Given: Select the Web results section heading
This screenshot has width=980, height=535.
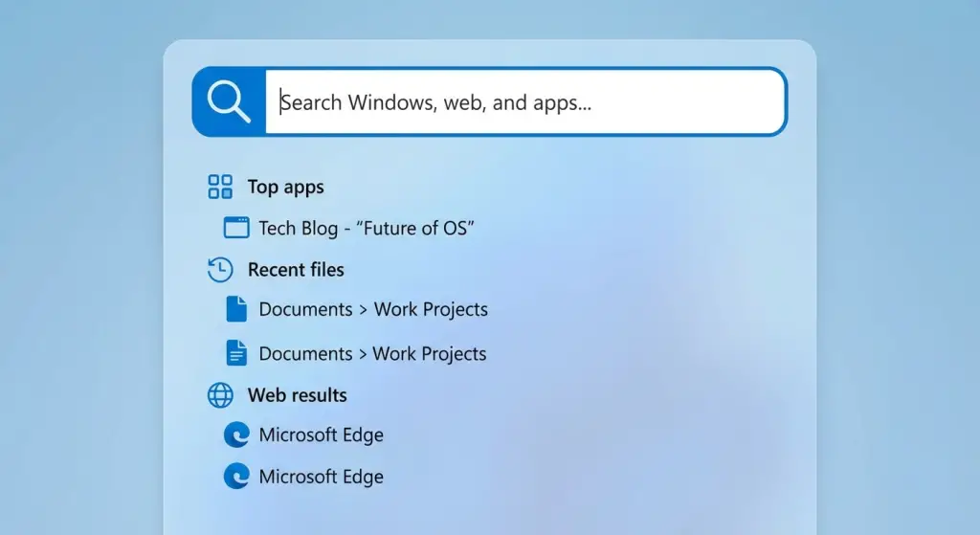Looking at the screenshot, I should pos(297,394).
